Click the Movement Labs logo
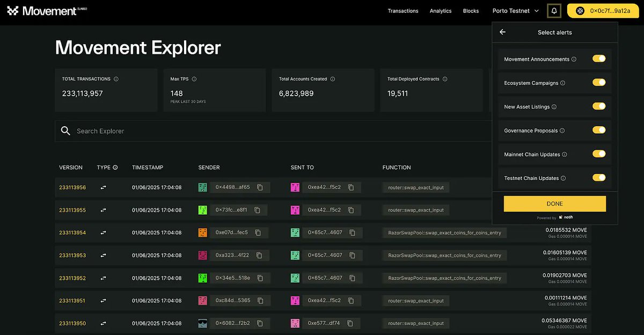Image resolution: width=644 pixels, height=335 pixels. 48,11
